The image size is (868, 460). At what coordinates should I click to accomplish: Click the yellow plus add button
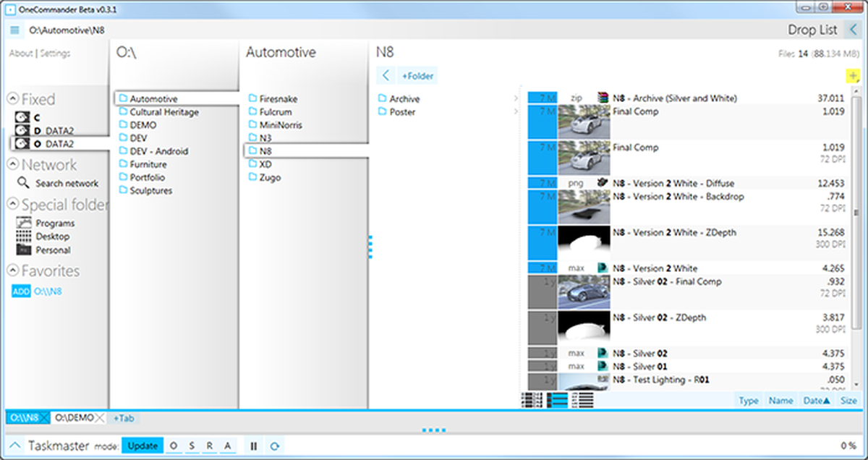(854, 76)
